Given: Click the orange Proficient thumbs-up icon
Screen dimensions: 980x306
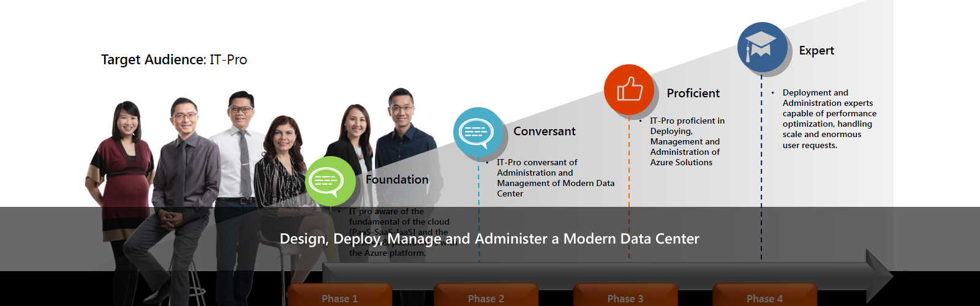Looking at the screenshot, I should (x=629, y=89).
